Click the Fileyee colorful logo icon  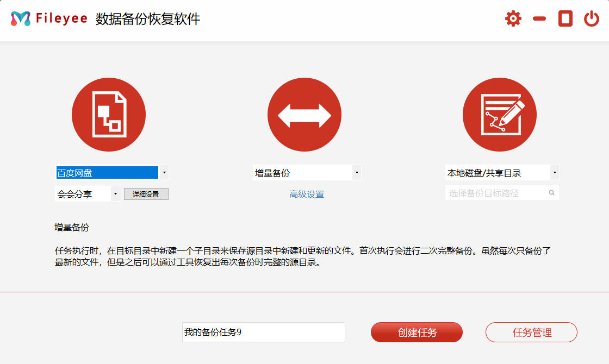(x=21, y=19)
